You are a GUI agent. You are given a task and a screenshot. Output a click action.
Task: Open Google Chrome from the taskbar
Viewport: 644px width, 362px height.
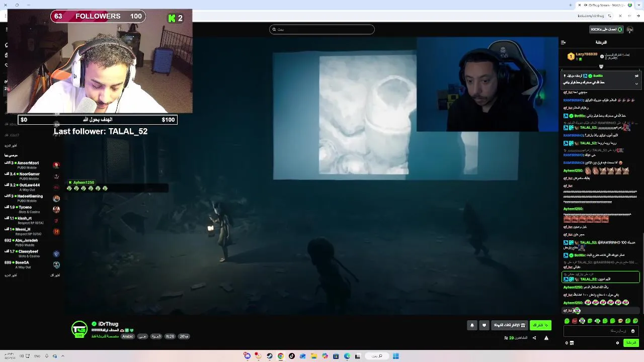[x=281, y=356]
